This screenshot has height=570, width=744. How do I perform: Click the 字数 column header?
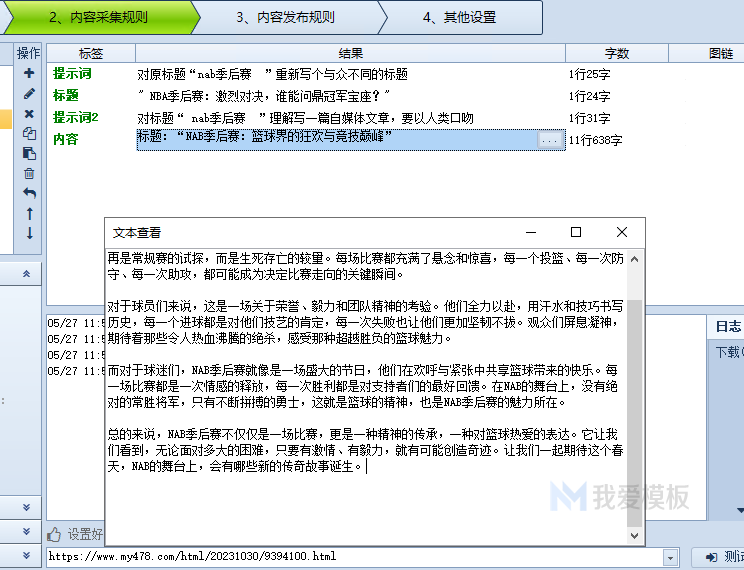click(617, 53)
